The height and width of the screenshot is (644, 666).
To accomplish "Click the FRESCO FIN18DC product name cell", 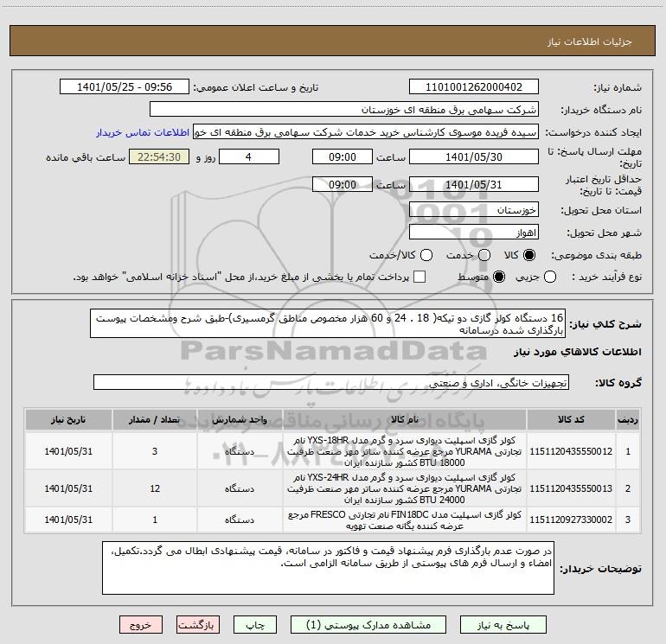I will point(405,520).
